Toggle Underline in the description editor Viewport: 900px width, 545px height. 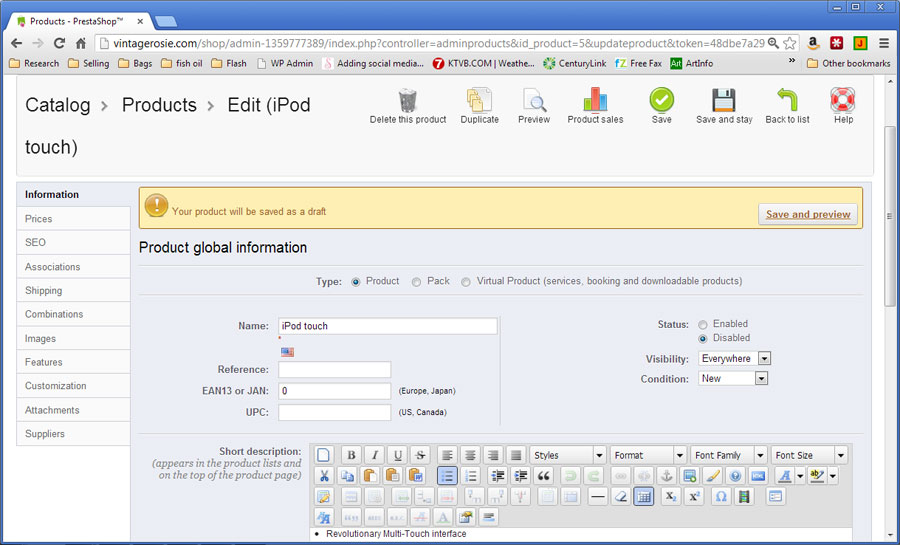(397, 455)
